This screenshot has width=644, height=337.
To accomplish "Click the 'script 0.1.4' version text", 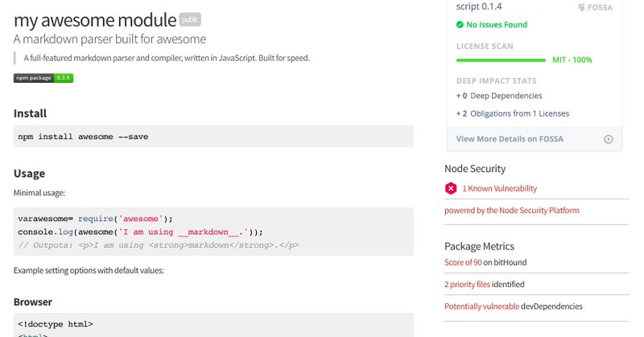I will (x=479, y=6).
